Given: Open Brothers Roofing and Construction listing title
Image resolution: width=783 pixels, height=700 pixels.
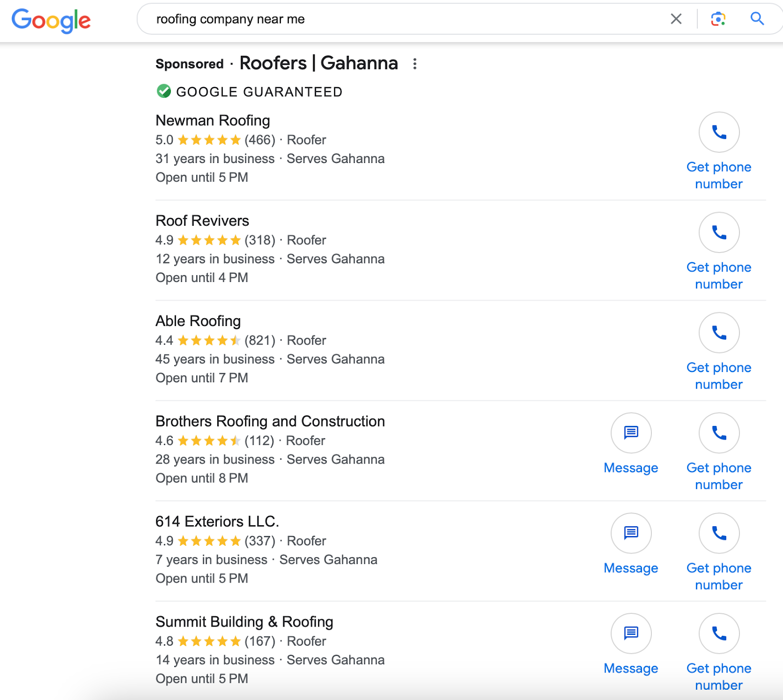Looking at the screenshot, I should click(270, 421).
